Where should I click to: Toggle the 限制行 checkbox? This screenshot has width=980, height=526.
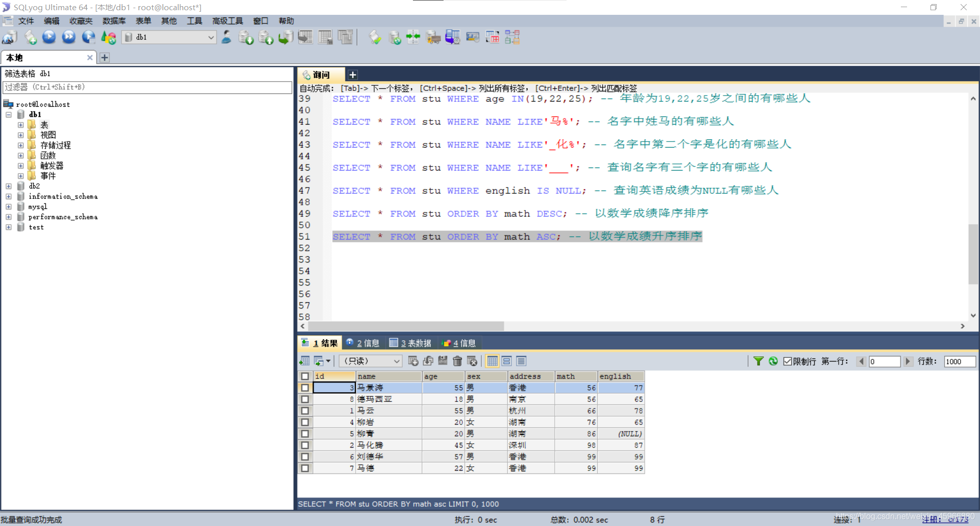click(788, 362)
